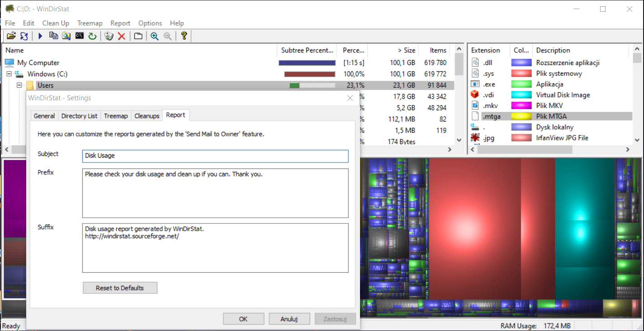Open the Report menu in menu bar
The width and height of the screenshot is (644, 331).
pos(120,23)
